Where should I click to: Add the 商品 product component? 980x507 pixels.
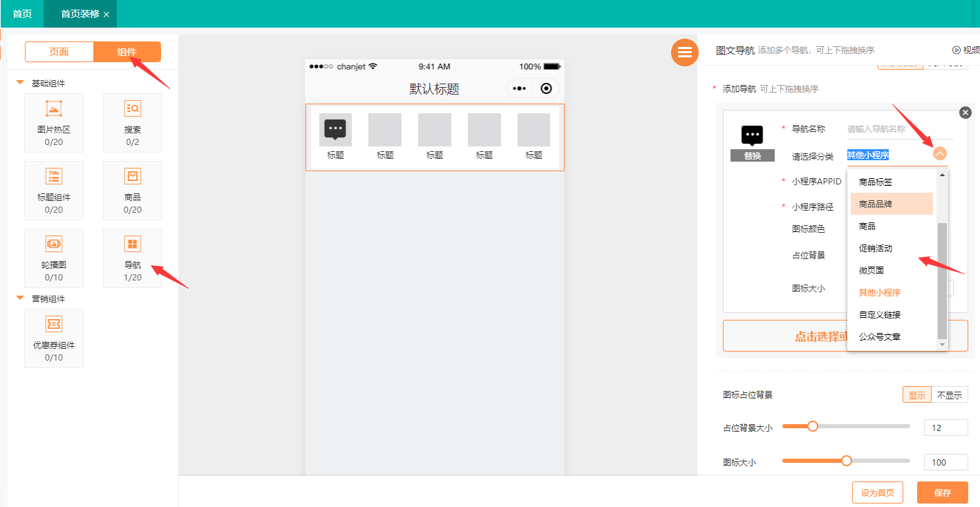132,190
